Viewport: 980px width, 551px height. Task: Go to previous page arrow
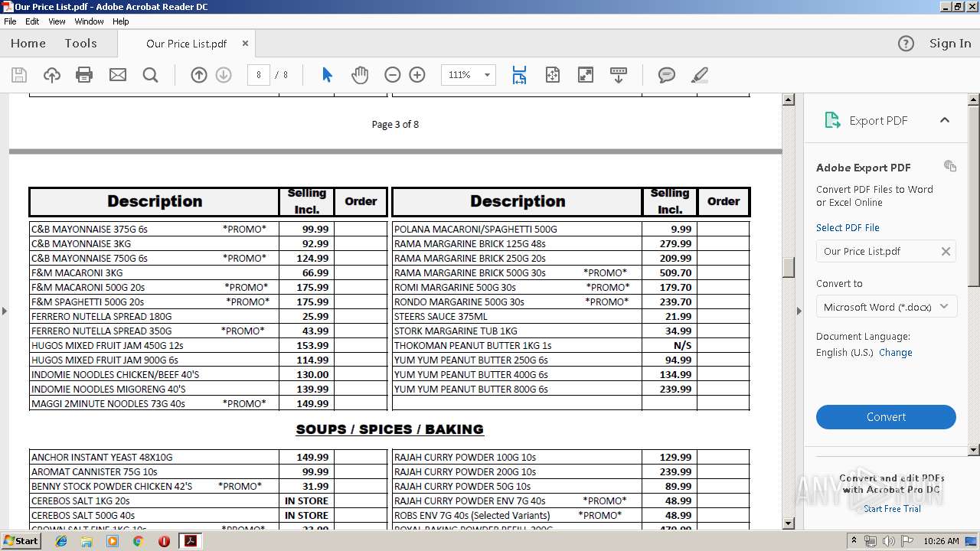[x=199, y=75]
